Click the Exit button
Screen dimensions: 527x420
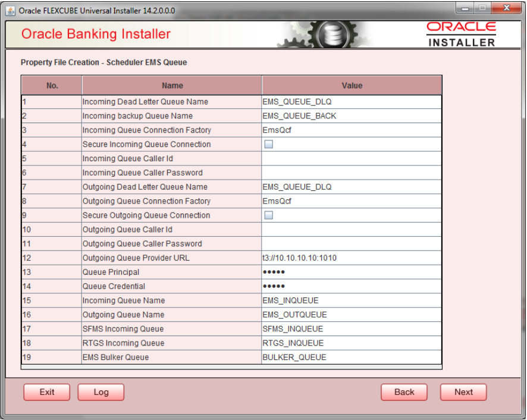pos(47,392)
